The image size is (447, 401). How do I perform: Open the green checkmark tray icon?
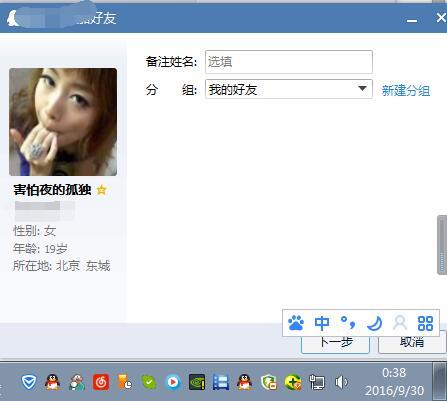(149, 382)
